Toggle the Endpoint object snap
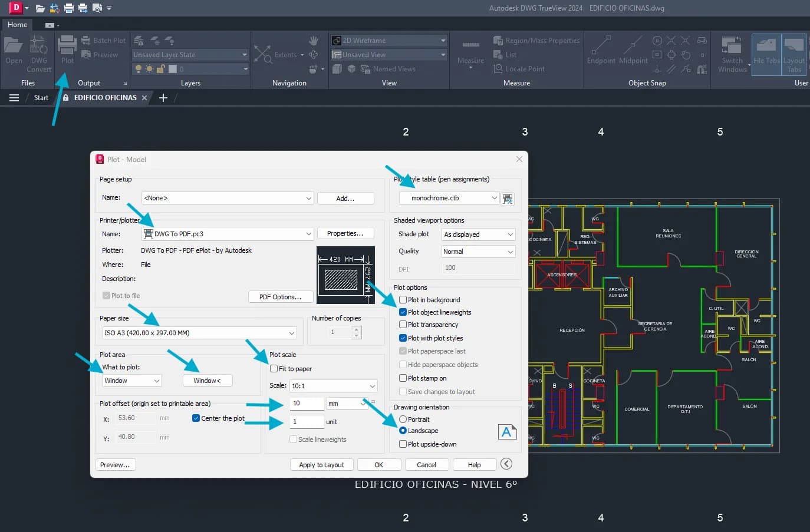 pyautogui.click(x=601, y=49)
